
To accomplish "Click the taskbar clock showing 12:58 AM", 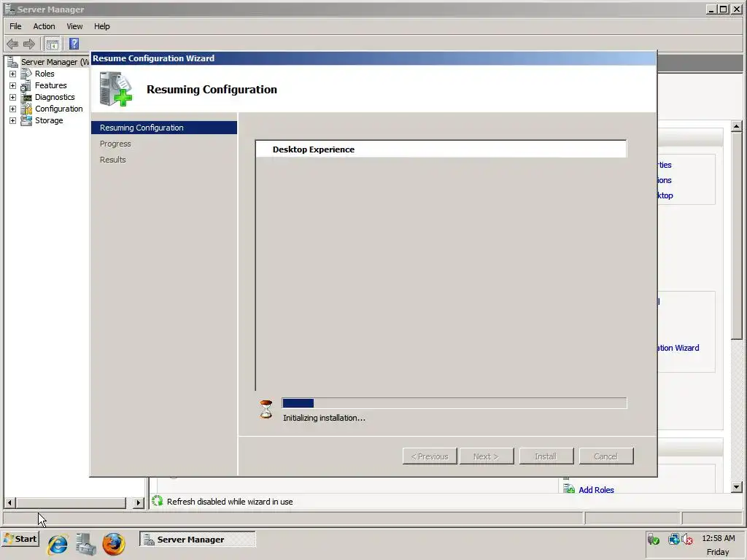I will pos(718,538).
